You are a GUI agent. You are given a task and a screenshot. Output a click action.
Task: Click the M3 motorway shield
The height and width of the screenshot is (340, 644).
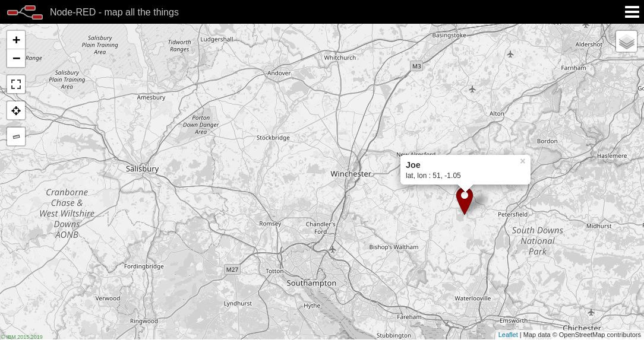[x=416, y=66]
